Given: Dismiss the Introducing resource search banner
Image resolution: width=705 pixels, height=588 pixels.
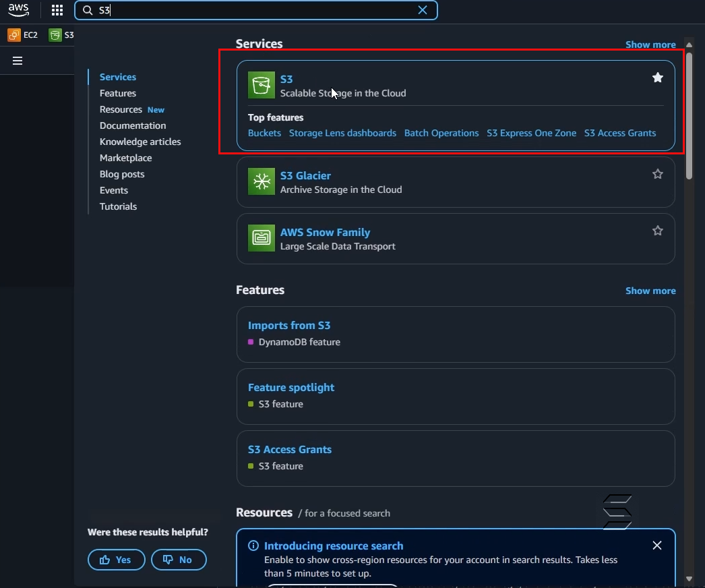Looking at the screenshot, I should [657, 546].
